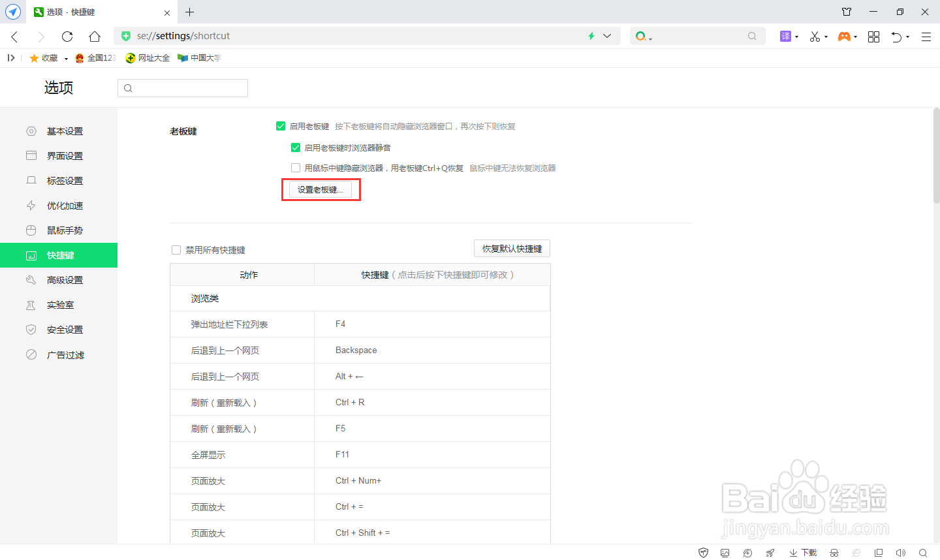Open the 中国大学 bookmark
940x560 pixels.
200,58
